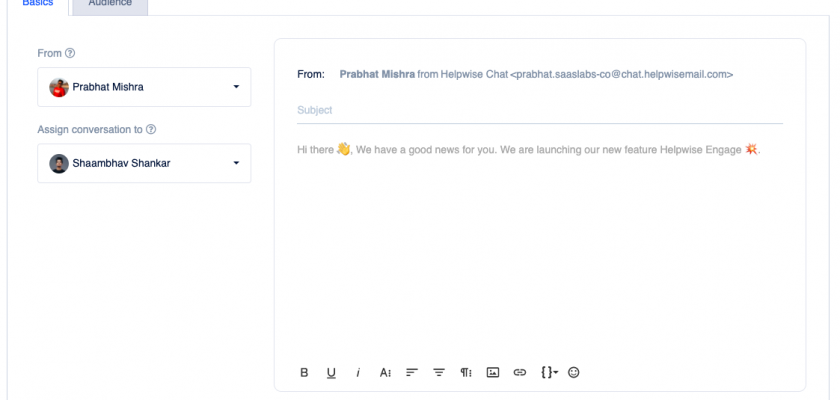The image size is (840, 400).
Task: Click the Subject input field
Action: click(x=540, y=110)
